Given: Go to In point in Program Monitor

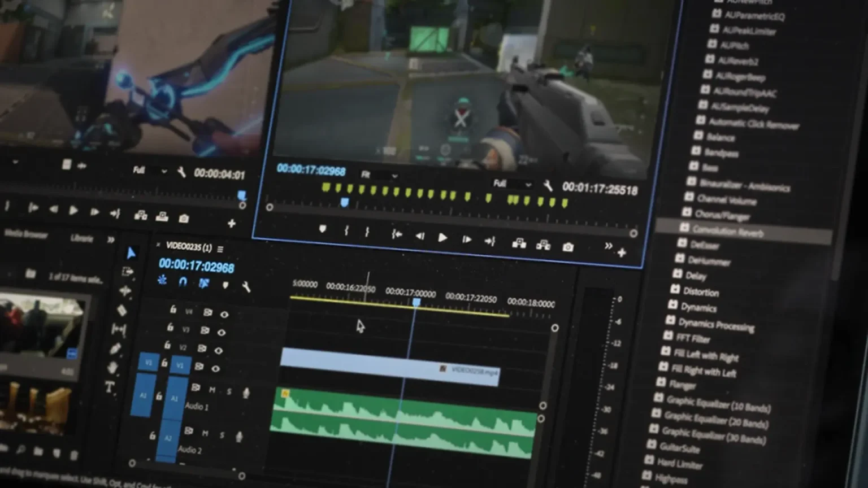Looking at the screenshot, I should (397, 234).
